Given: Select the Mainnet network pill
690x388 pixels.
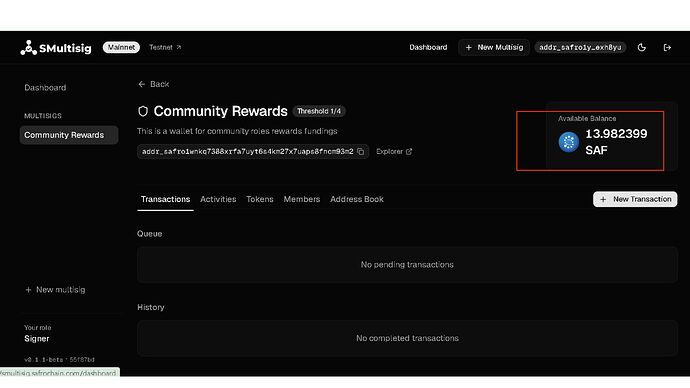Looking at the screenshot, I should pos(121,47).
